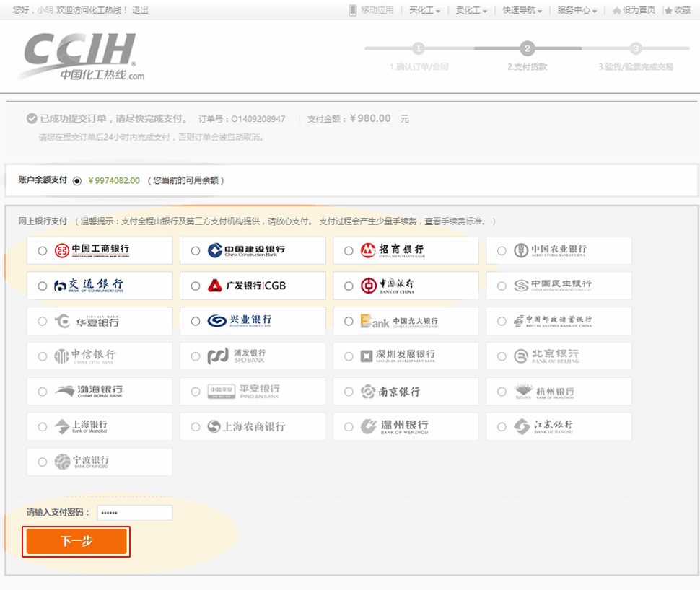Viewport: 700px width, 590px height.
Task: Click the 中国建设银行 logo
Action: [246, 250]
